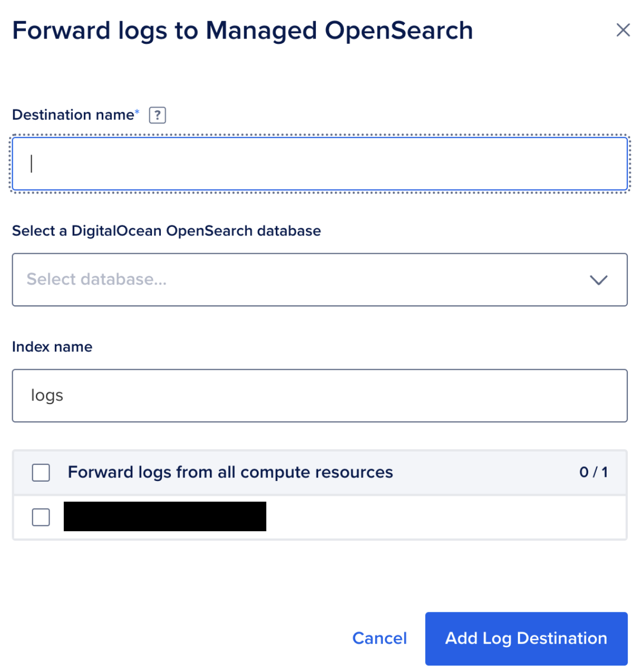Click the 'Forward logs from all compute resources' label
The height and width of the screenshot is (672, 633).
pos(231,472)
